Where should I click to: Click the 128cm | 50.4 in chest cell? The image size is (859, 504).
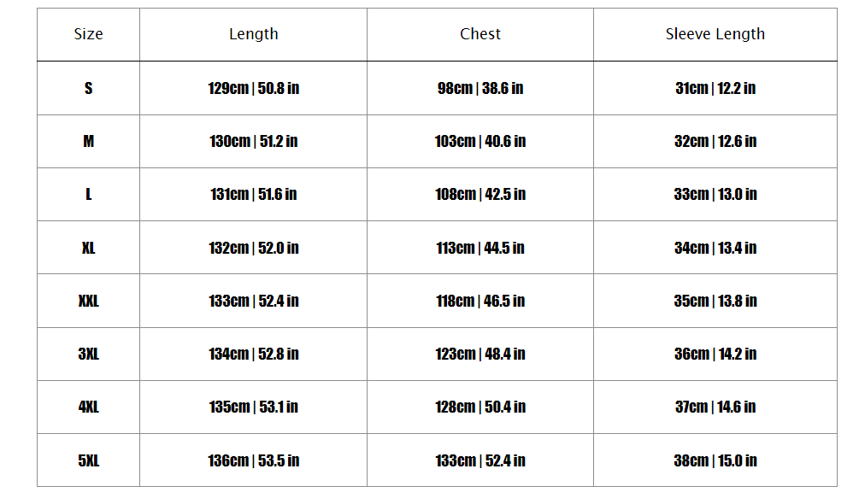coord(480,407)
